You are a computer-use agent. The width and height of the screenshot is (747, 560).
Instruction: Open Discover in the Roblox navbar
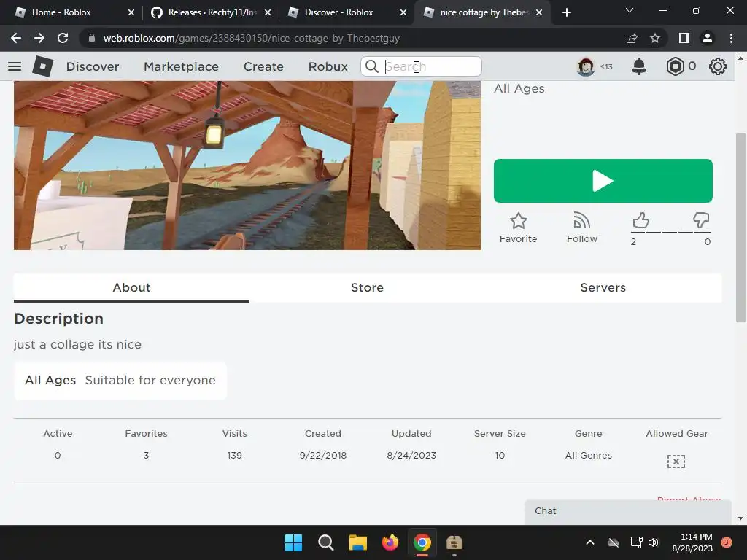click(x=93, y=66)
